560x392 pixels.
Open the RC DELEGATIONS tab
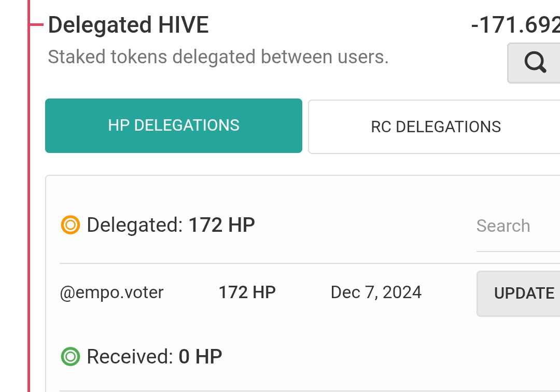click(436, 127)
